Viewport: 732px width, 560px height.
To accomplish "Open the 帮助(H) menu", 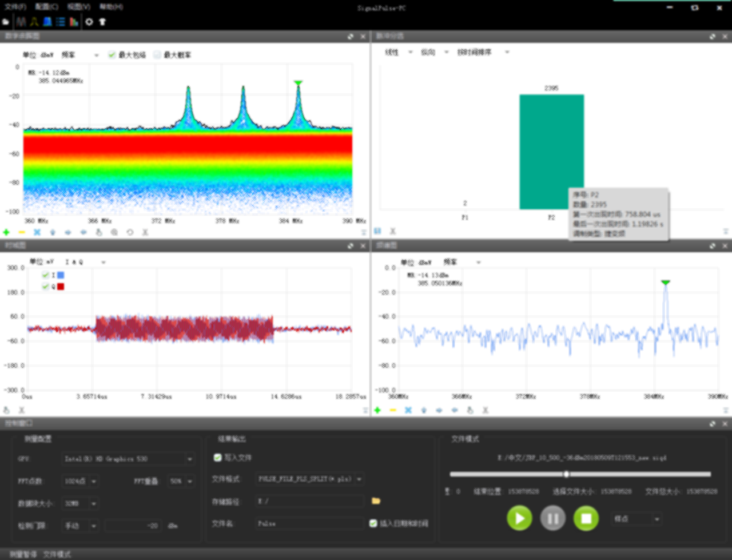I will point(111,7).
